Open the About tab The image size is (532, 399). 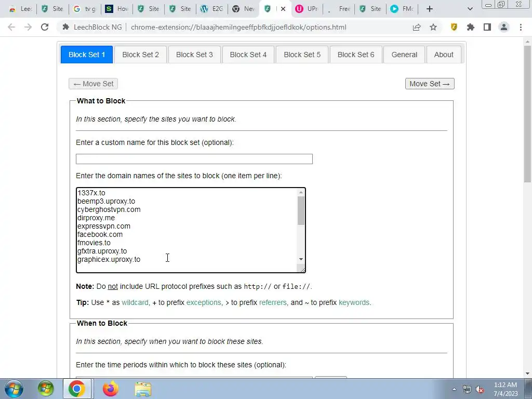[x=444, y=55]
